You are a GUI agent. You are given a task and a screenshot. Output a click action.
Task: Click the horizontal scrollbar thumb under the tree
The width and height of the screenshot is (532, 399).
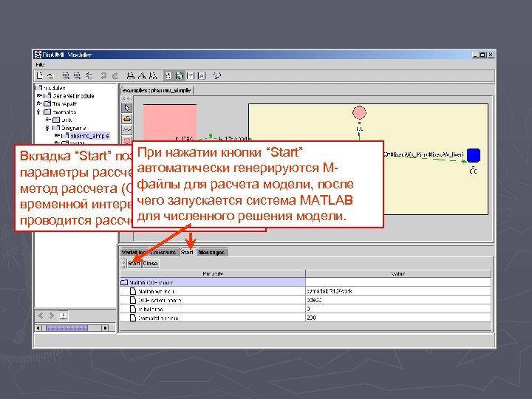tap(66, 328)
